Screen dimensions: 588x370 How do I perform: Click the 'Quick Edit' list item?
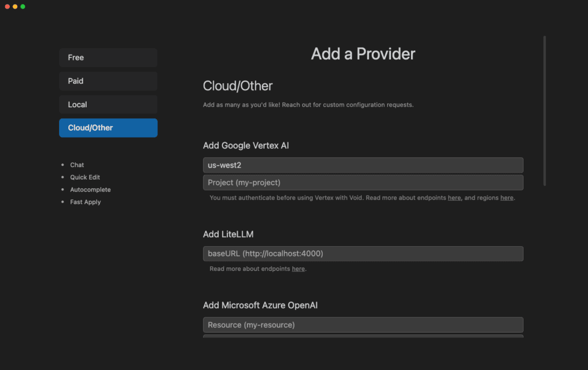85,177
